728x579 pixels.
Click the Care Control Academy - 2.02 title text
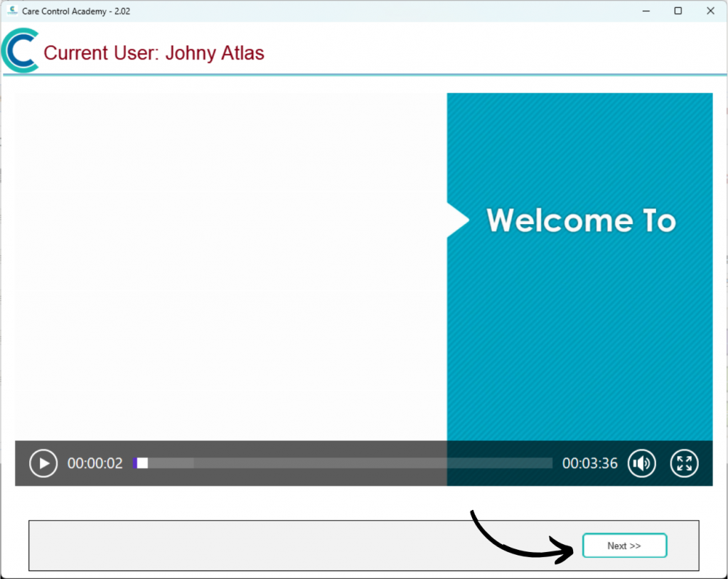click(x=76, y=11)
